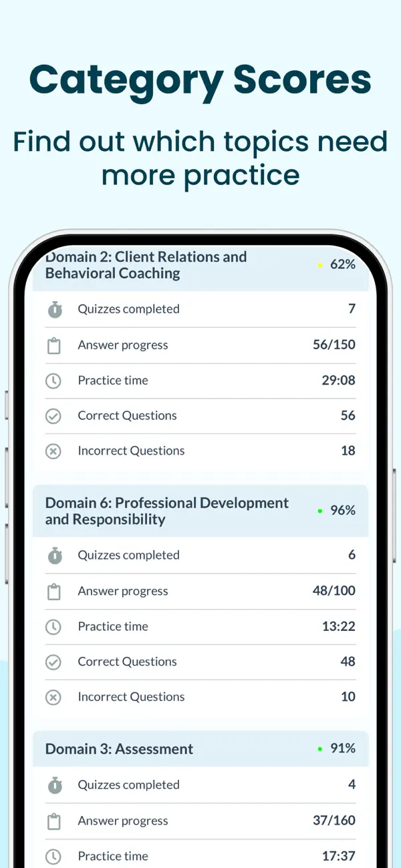Click checkmark icon next to 48 Correct Questions

(53, 662)
